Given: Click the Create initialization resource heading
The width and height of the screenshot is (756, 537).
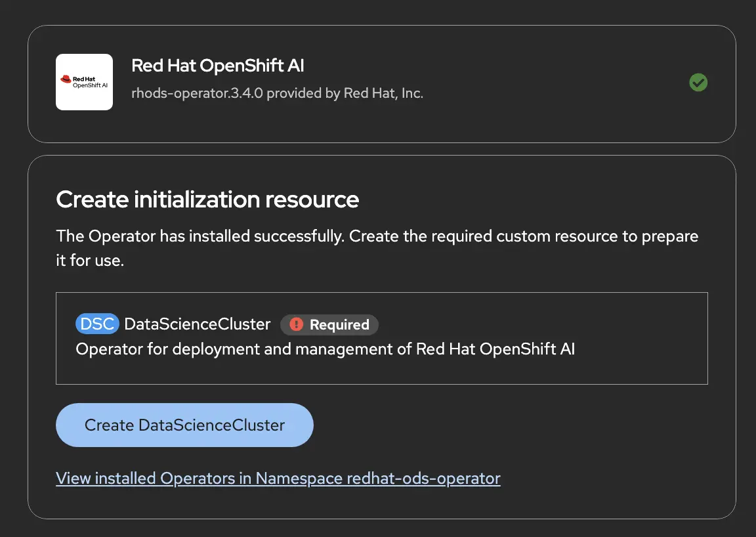Looking at the screenshot, I should 207,200.
